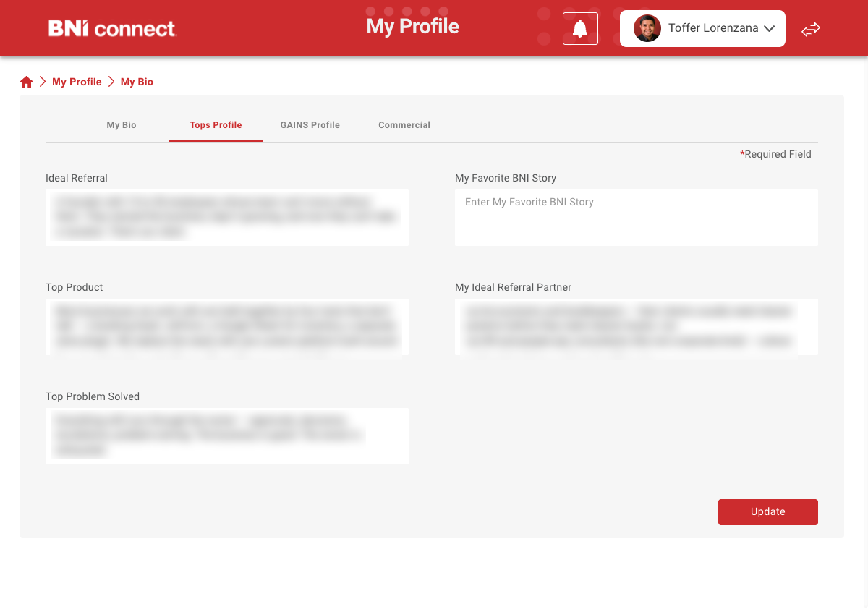Focus the My Favorite BNI Story field
Image resolution: width=868 pixels, height=609 pixels.
coord(637,218)
